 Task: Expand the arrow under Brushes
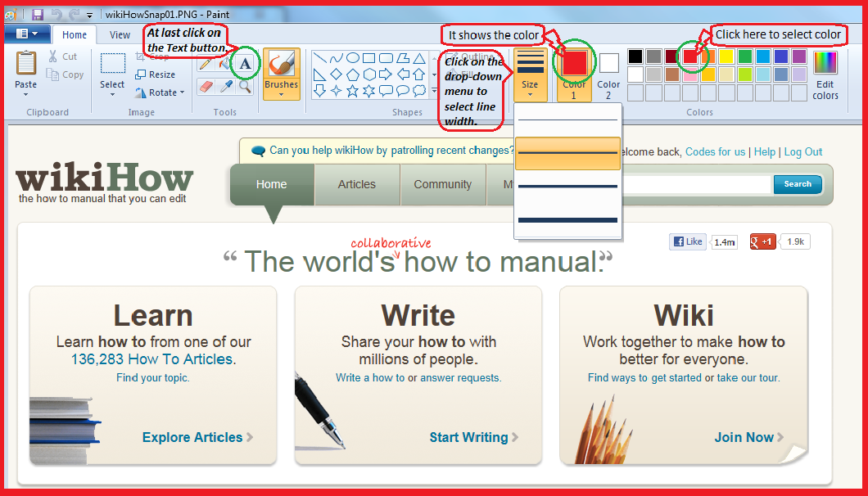point(281,95)
